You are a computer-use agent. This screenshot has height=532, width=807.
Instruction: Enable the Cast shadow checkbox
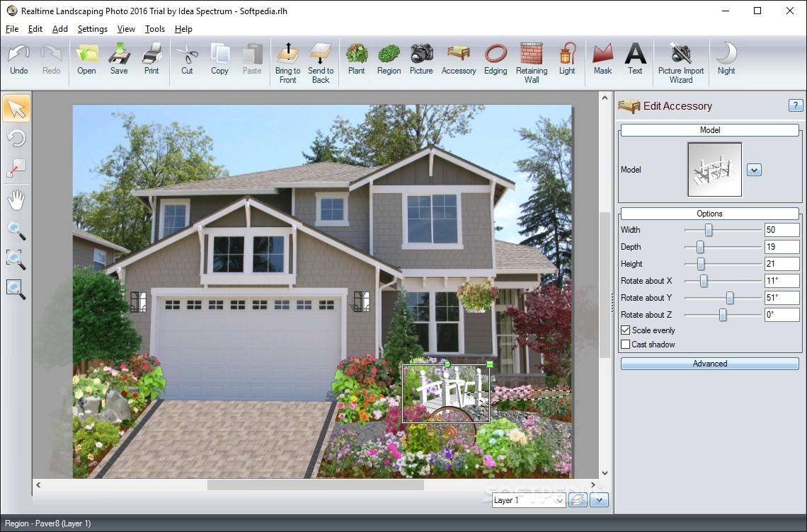point(625,345)
